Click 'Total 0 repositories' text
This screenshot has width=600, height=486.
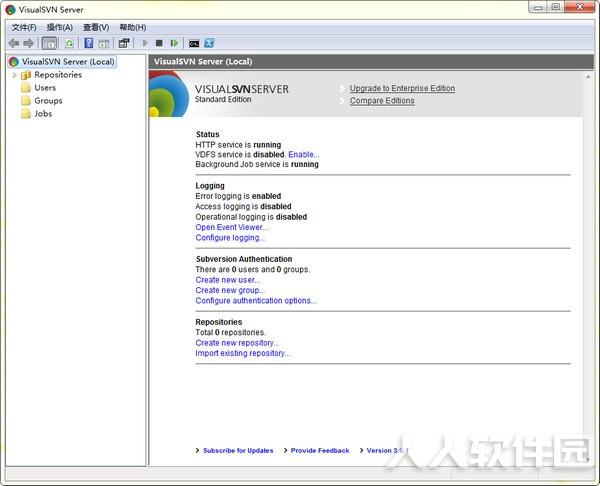pyautogui.click(x=230, y=332)
